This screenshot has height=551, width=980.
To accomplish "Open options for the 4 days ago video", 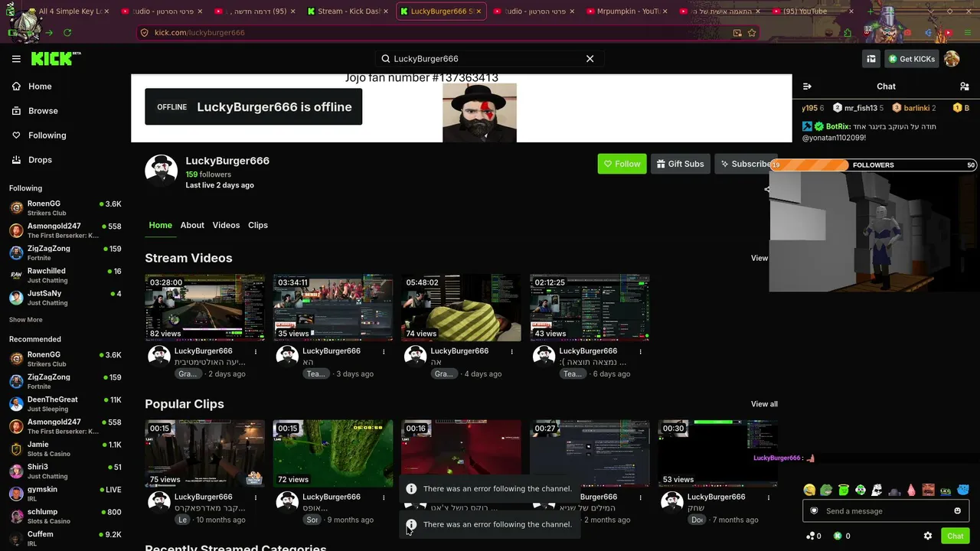I will [512, 351].
